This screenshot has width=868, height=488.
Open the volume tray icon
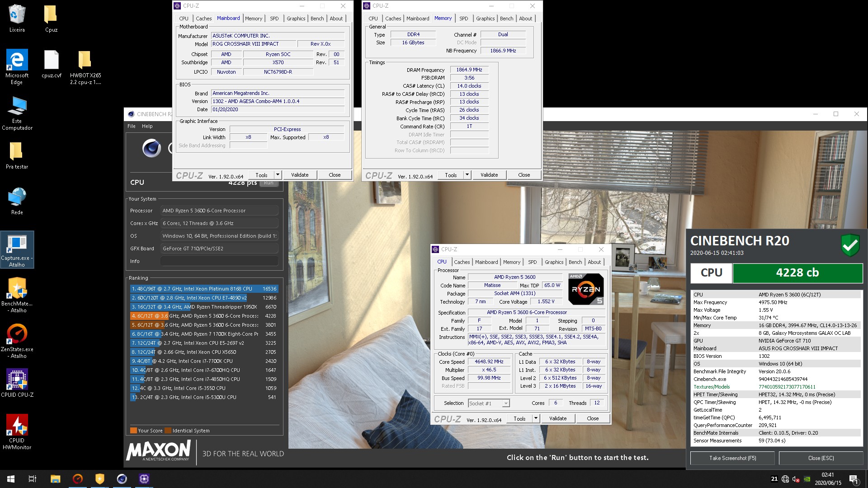pyautogui.click(x=796, y=479)
